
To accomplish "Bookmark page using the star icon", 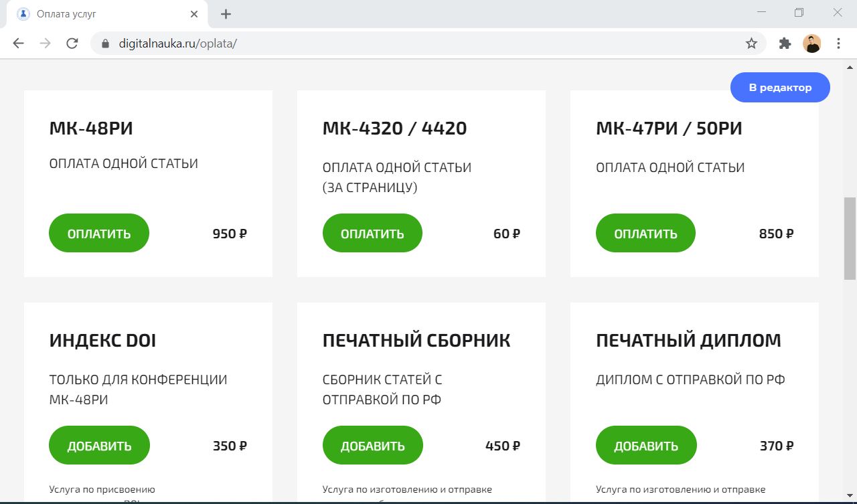I will click(751, 44).
